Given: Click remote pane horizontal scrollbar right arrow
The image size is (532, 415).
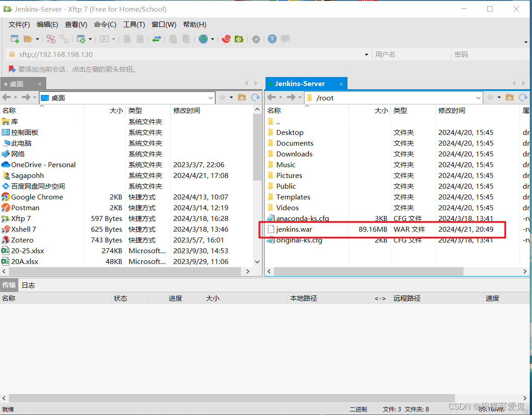Looking at the screenshot, I should tap(525, 271).
